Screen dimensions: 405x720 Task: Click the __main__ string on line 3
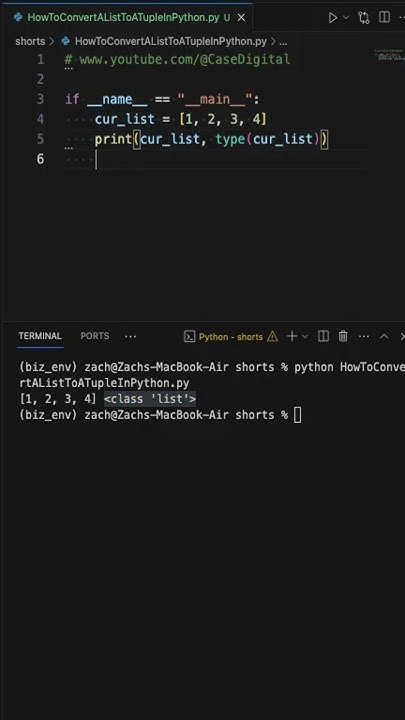pyautogui.click(x=215, y=99)
